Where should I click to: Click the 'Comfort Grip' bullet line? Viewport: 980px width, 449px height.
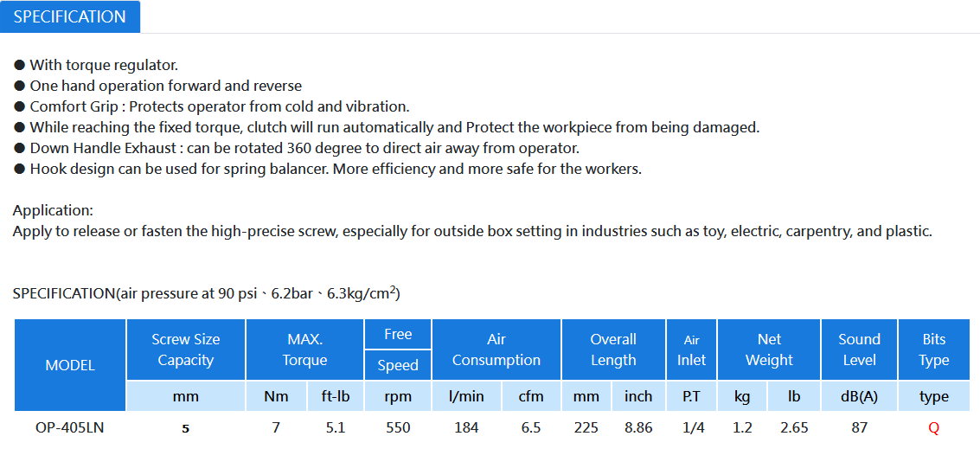point(211,106)
